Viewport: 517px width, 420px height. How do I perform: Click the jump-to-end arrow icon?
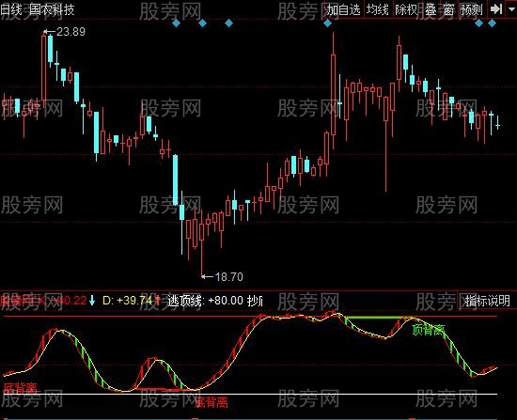coord(496,9)
